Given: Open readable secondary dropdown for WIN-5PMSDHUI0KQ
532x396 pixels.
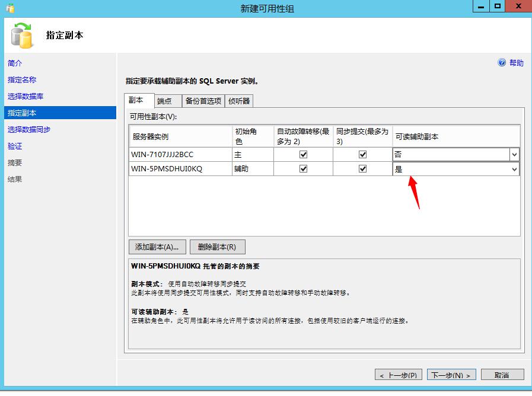Looking at the screenshot, I should click(x=514, y=169).
